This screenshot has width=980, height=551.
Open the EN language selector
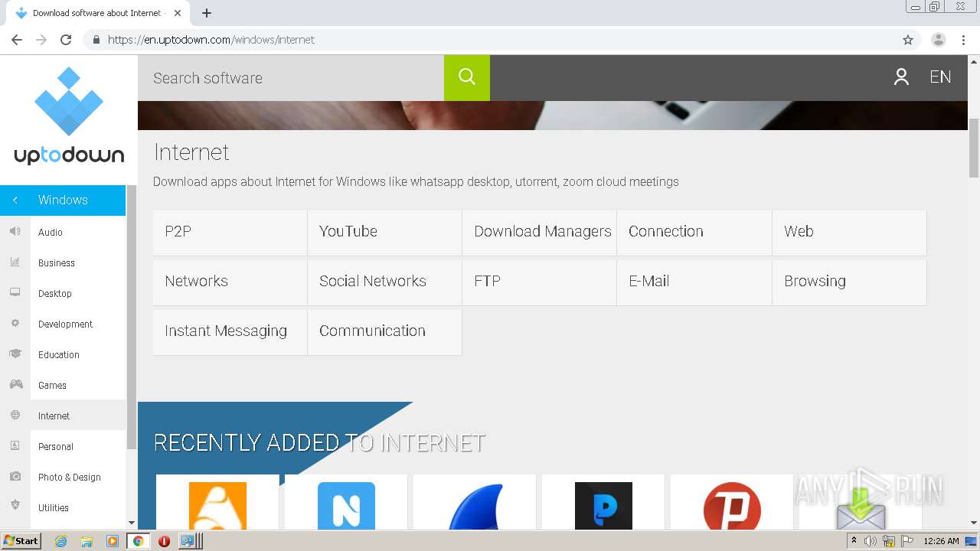tap(940, 77)
